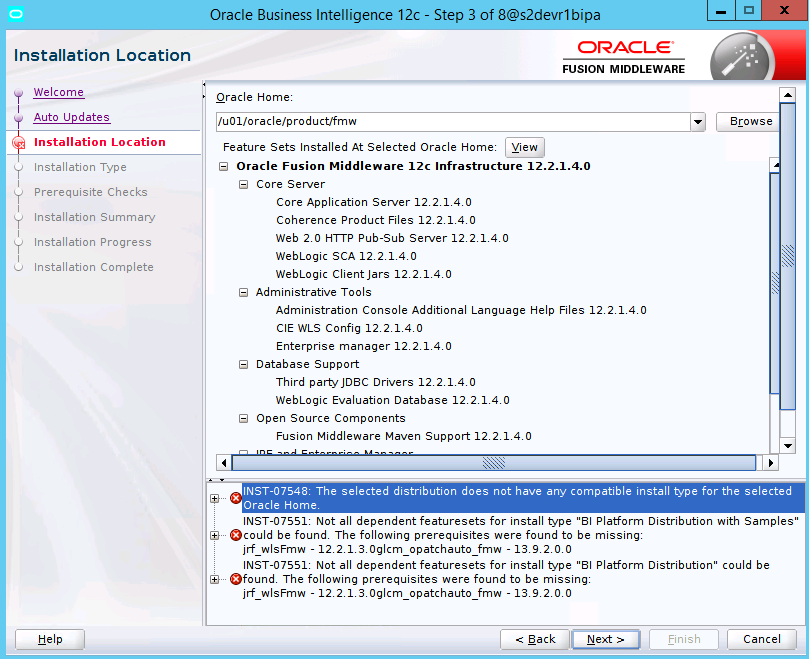Cancel the installation
This screenshot has height=659, width=809.
pyautogui.click(x=762, y=639)
